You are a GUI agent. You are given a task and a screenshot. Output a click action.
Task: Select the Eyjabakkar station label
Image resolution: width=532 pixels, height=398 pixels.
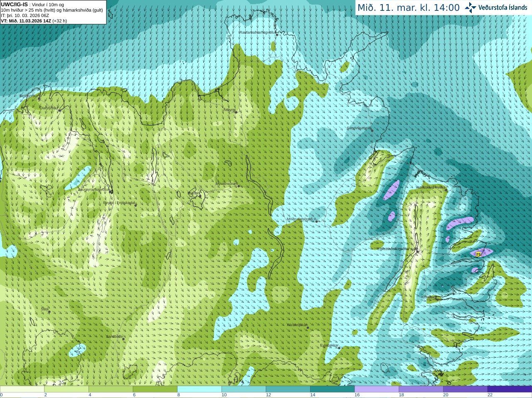[x=330, y=345]
